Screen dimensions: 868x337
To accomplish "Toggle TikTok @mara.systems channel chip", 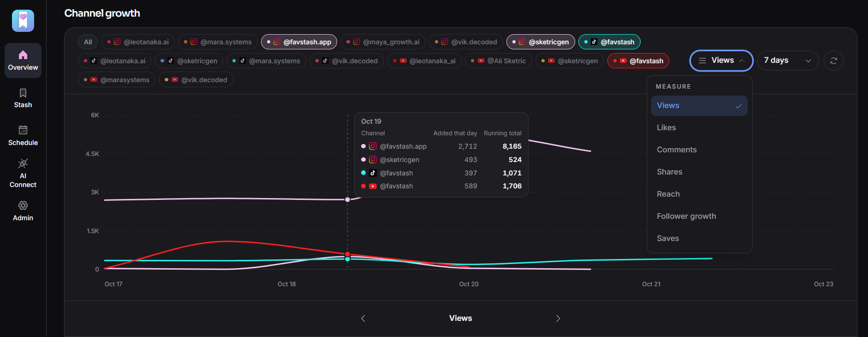I will click(266, 60).
